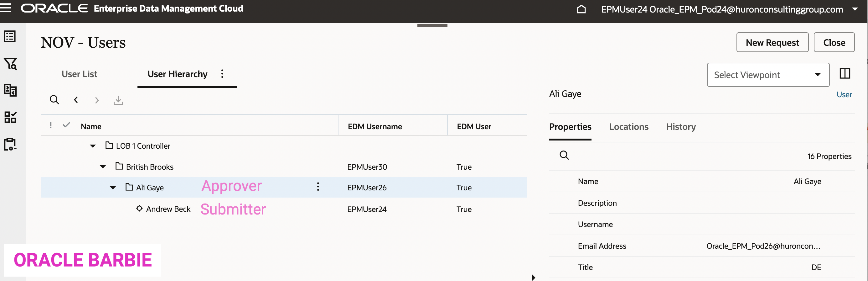Select the Andrew Beck node

coord(168,209)
